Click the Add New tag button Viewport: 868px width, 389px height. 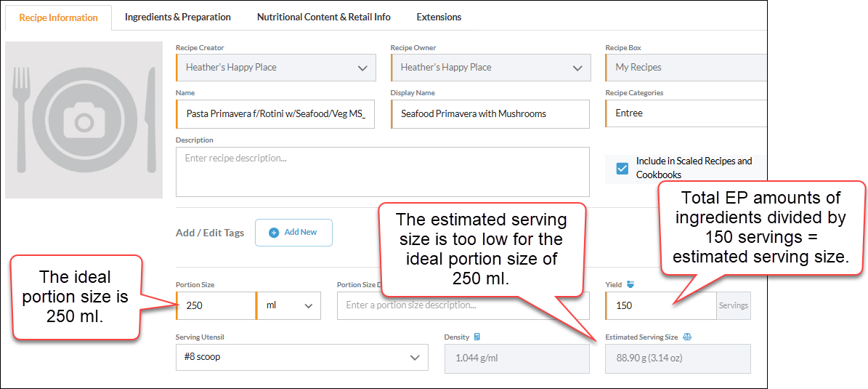pos(293,233)
